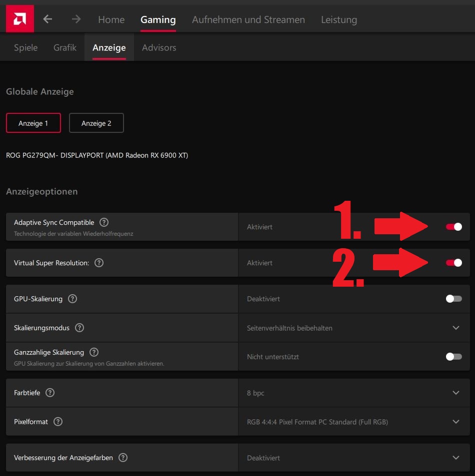Open the Pixelformat dropdown
Viewport: 475px width, 476px height.
(455, 422)
